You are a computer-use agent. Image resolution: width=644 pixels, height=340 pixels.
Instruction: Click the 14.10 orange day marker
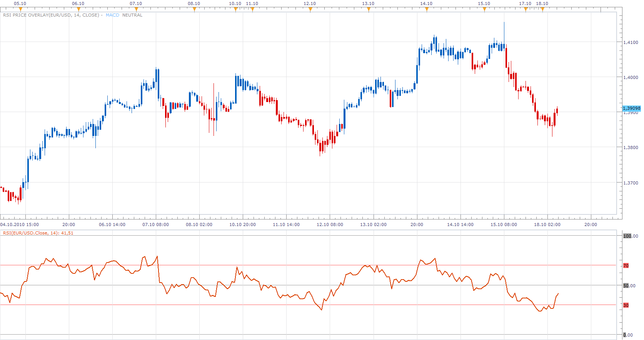point(427,9)
